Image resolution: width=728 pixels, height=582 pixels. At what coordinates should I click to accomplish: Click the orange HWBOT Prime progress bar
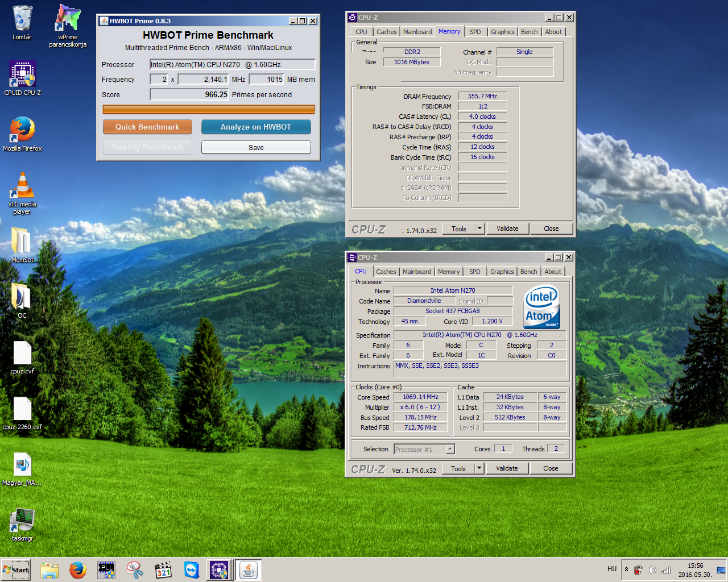pos(208,109)
